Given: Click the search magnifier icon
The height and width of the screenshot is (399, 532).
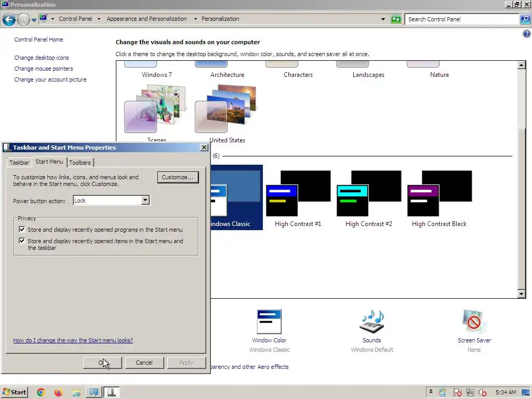Looking at the screenshot, I should click(525, 19).
